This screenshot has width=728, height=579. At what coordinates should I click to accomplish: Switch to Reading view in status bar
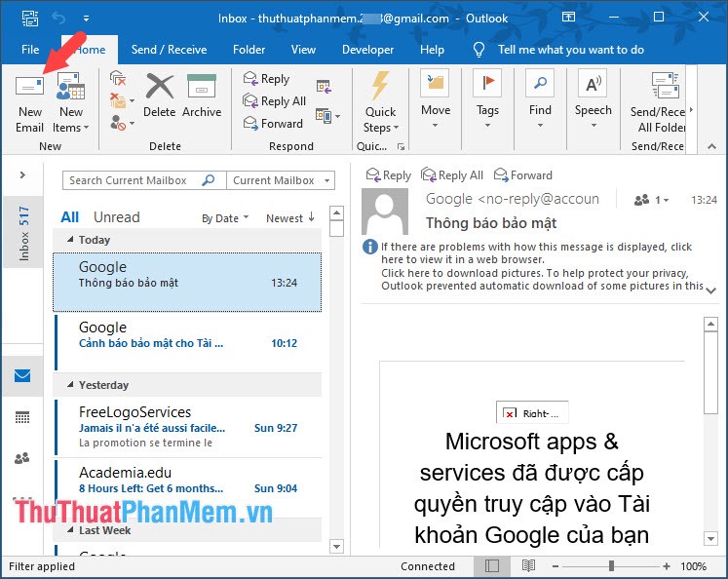[528, 566]
